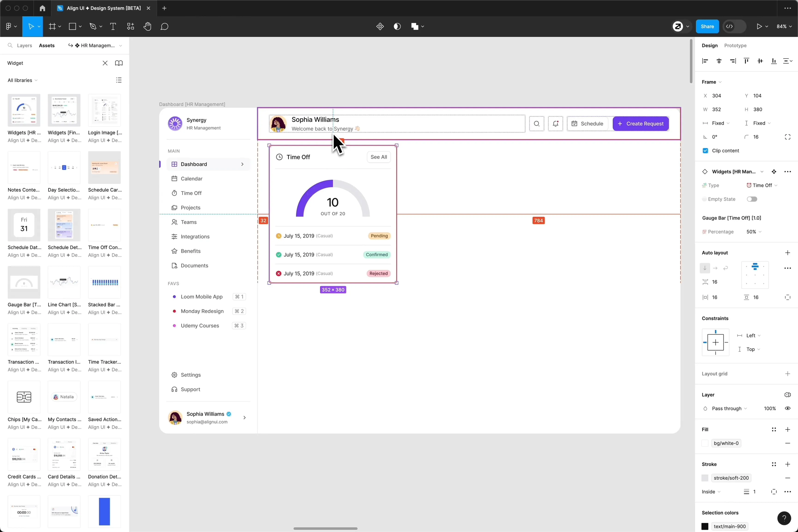
Task: Open the Percentage 50% dropdown
Action: 754,232
